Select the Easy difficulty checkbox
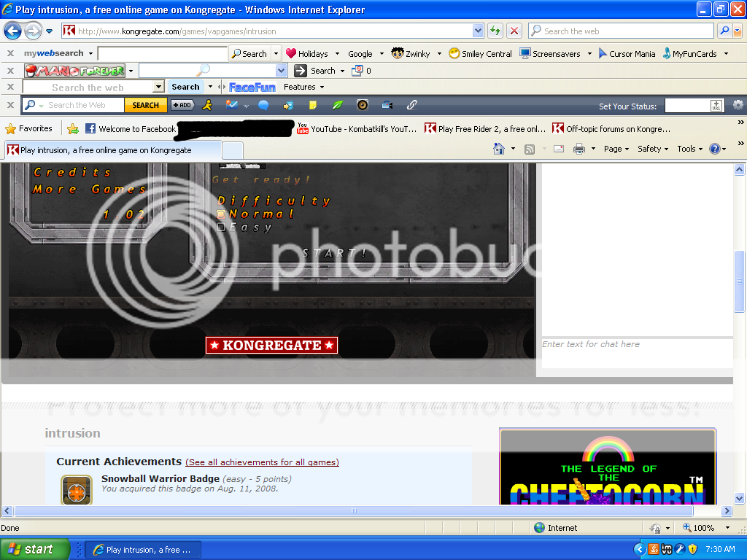Image resolution: width=747 pixels, height=560 pixels. 221,227
